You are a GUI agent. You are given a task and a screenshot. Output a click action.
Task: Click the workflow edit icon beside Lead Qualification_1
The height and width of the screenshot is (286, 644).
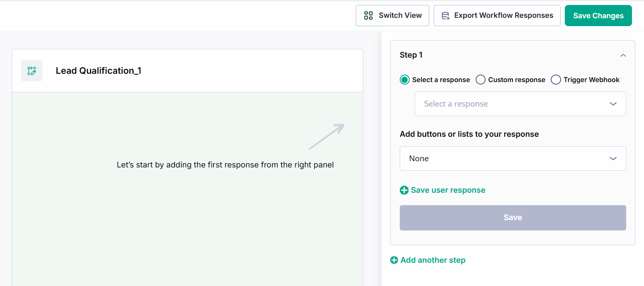32,70
